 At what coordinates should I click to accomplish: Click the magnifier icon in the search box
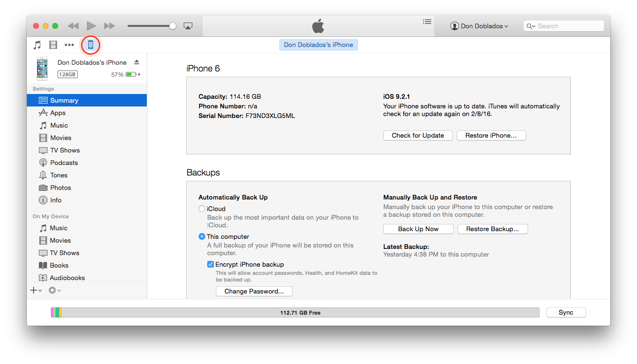point(530,26)
